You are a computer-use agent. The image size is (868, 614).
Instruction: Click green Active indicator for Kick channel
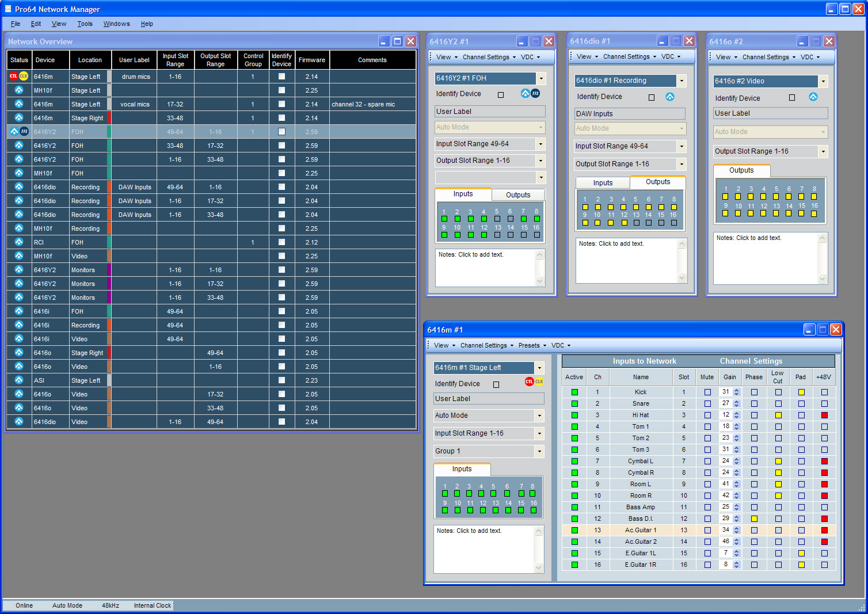[574, 392]
